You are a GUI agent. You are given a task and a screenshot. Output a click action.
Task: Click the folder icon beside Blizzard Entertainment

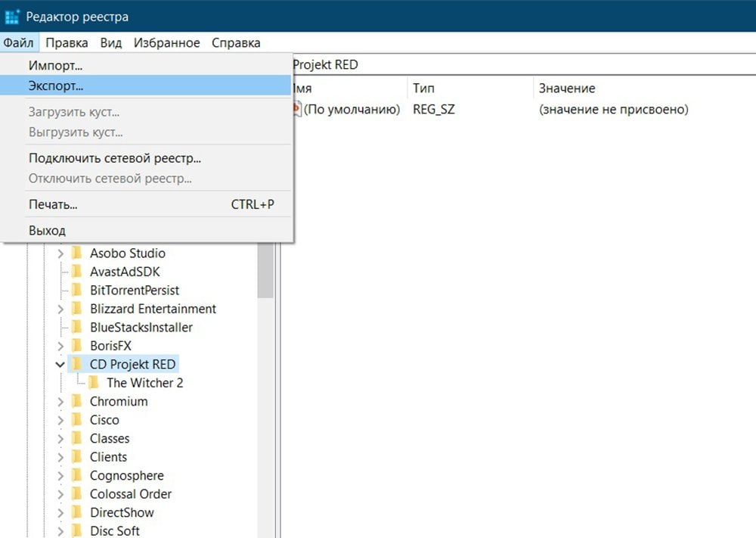76,309
